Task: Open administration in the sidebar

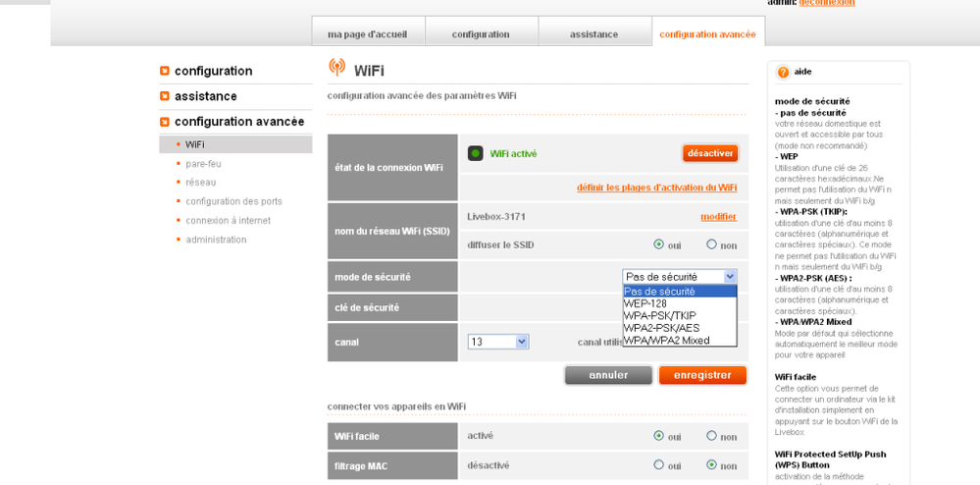Action: 216,240
